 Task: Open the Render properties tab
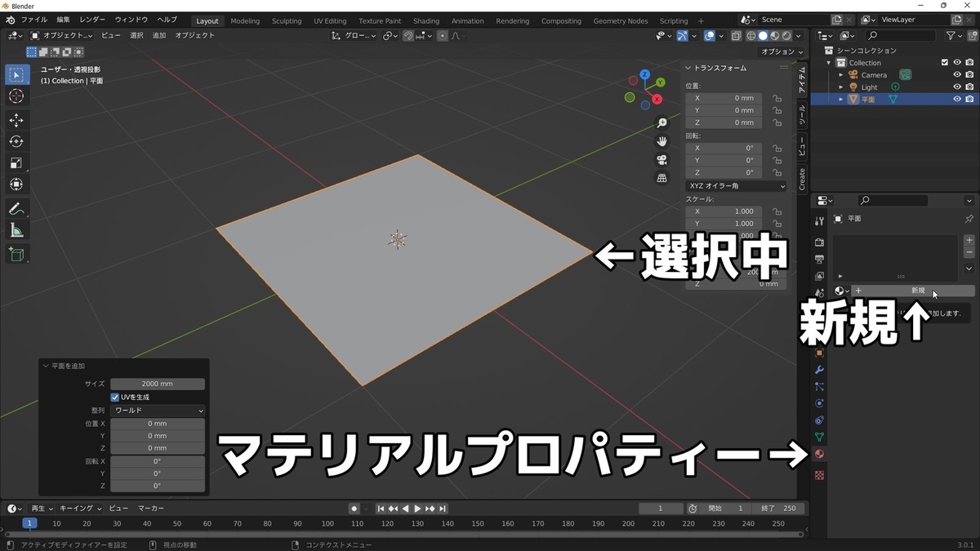click(819, 242)
